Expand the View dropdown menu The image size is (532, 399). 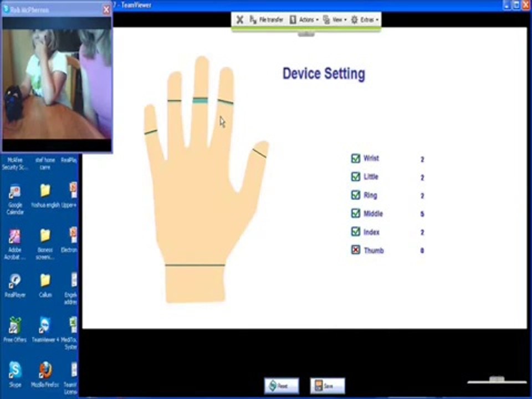click(x=335, y=20)
